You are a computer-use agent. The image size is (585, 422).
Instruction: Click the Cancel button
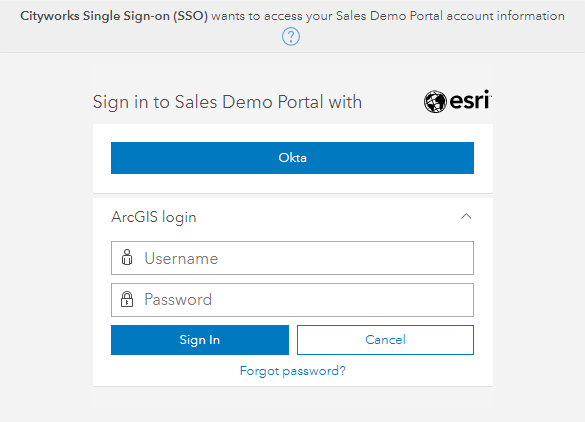click(x=385, y=340)
